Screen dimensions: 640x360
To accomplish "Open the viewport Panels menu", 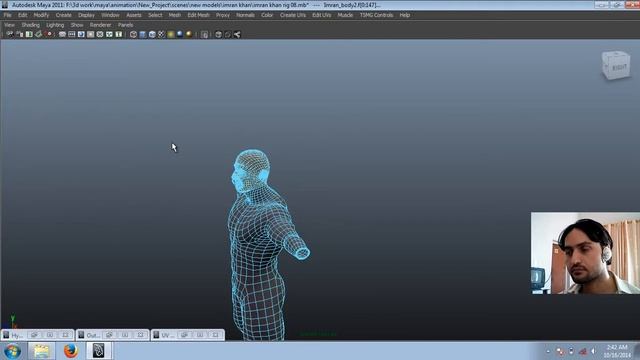I will point(125,25).
